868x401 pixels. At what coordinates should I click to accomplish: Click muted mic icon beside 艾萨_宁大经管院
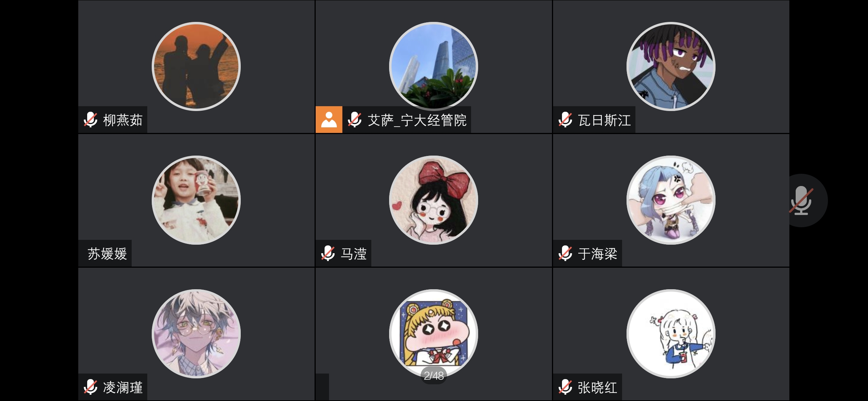pos(355,120)
